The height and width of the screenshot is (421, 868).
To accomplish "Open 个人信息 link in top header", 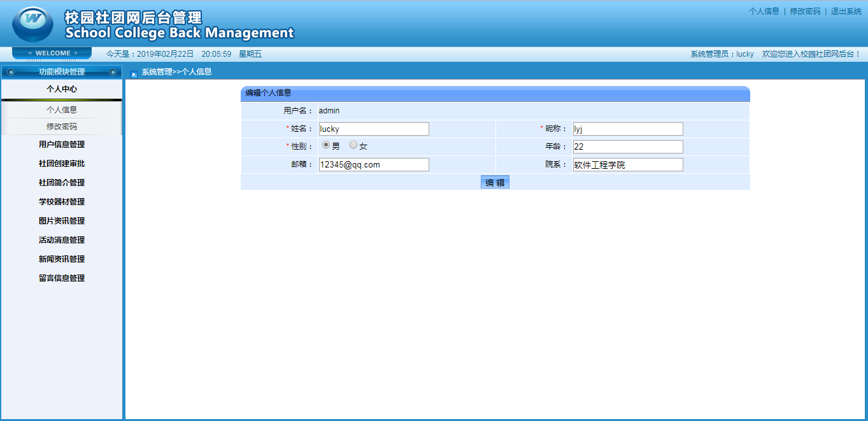I will point(764,11).
